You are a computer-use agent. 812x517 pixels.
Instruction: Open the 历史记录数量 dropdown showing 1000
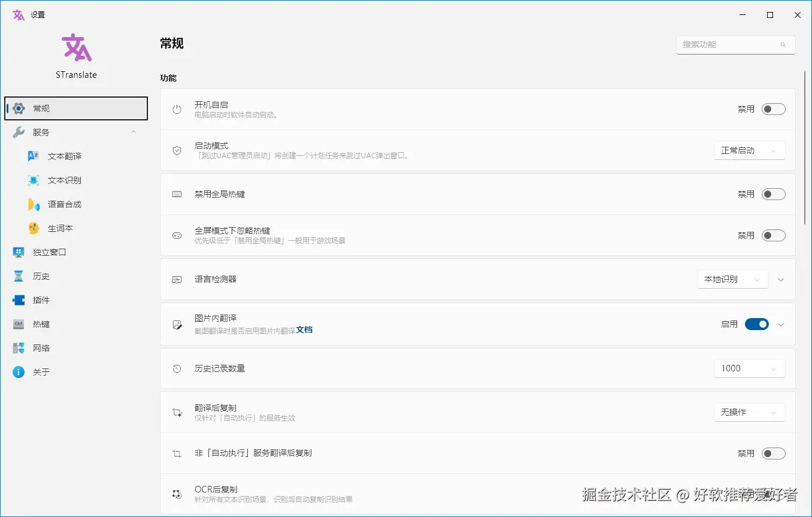749,368
